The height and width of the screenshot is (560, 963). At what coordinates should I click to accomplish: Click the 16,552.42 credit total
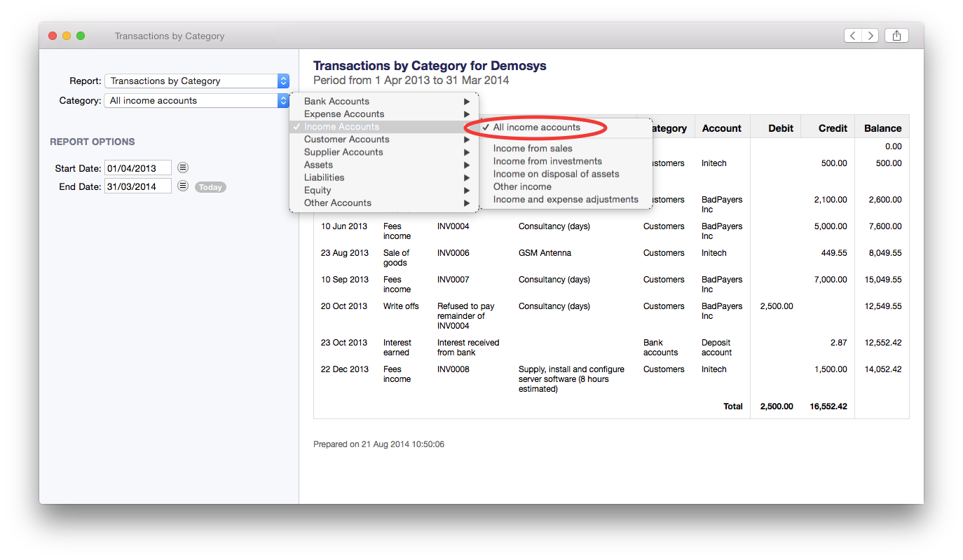(828, 407)
